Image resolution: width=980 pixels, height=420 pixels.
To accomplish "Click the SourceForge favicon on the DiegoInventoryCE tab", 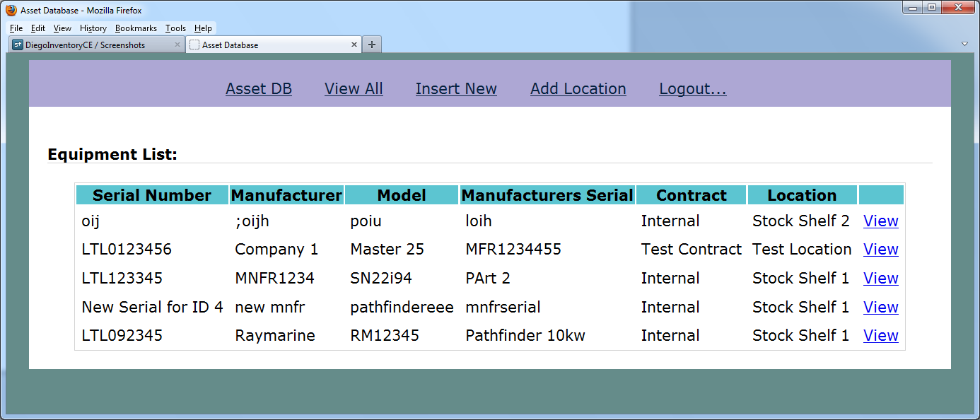I will [x=16, y=43].
